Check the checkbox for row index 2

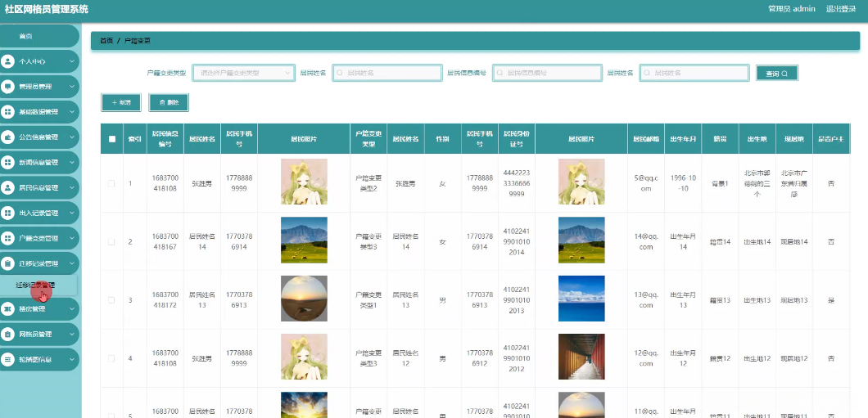[x=111, y=242]
